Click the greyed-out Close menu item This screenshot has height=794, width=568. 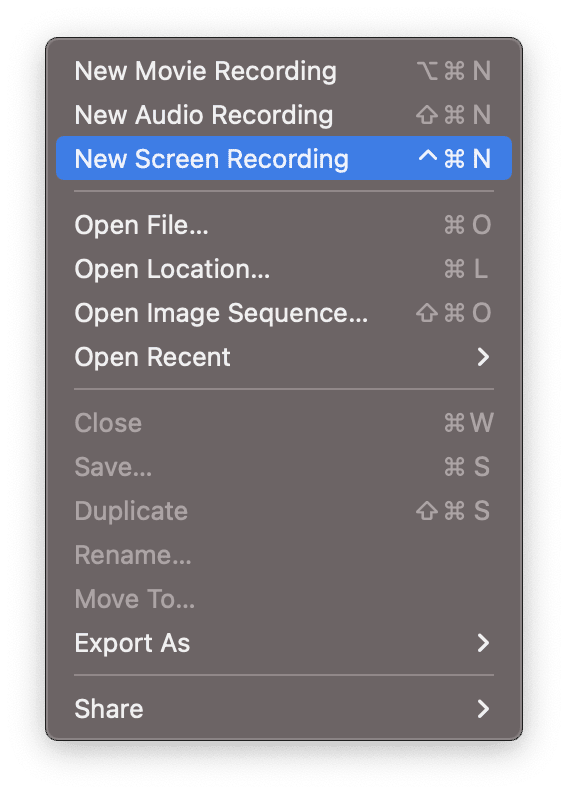283,423
